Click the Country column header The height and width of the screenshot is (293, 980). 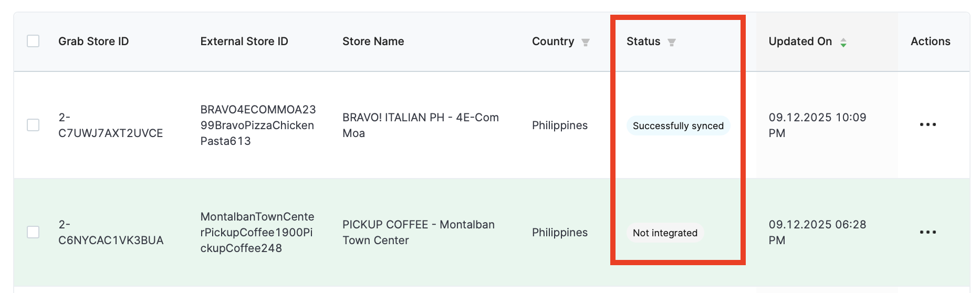(553, 41)
